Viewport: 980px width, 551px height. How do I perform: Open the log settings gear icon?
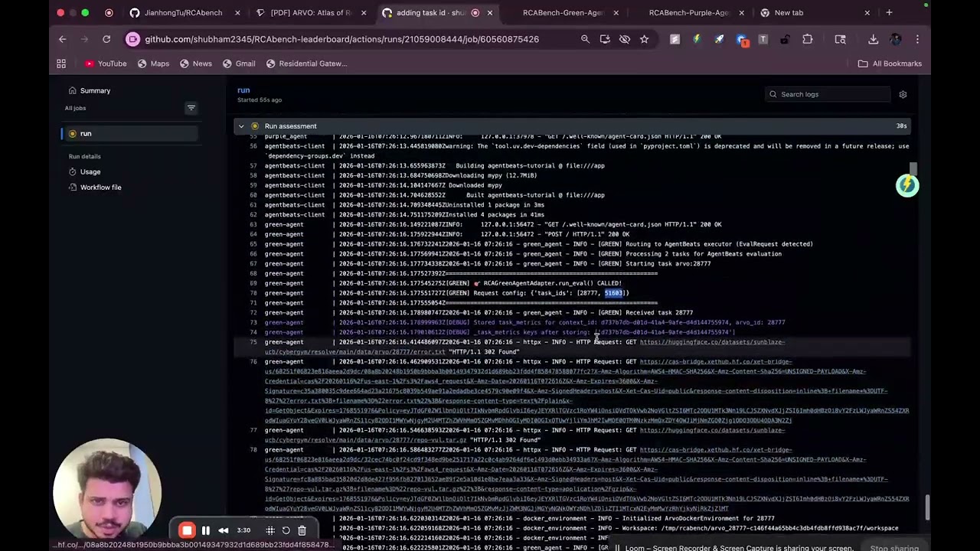(x=903, y=94)
